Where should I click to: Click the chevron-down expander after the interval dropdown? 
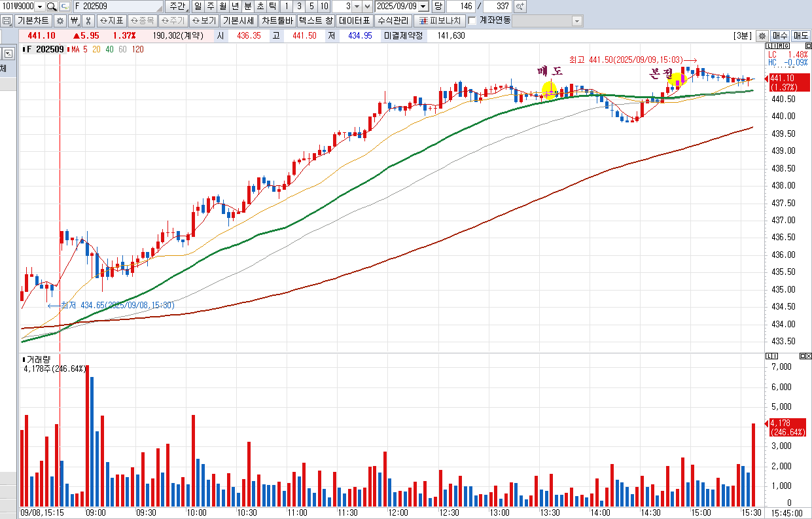coord(368,7)
